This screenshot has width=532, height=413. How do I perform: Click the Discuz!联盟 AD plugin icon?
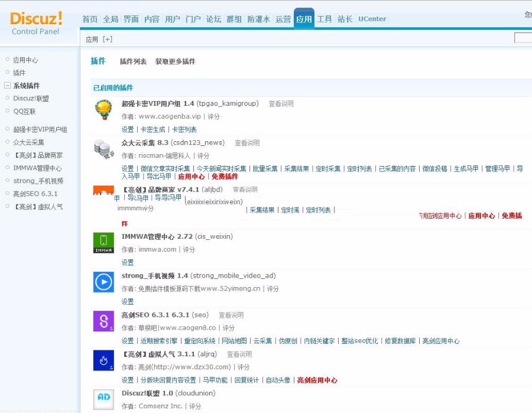(103, 399)
